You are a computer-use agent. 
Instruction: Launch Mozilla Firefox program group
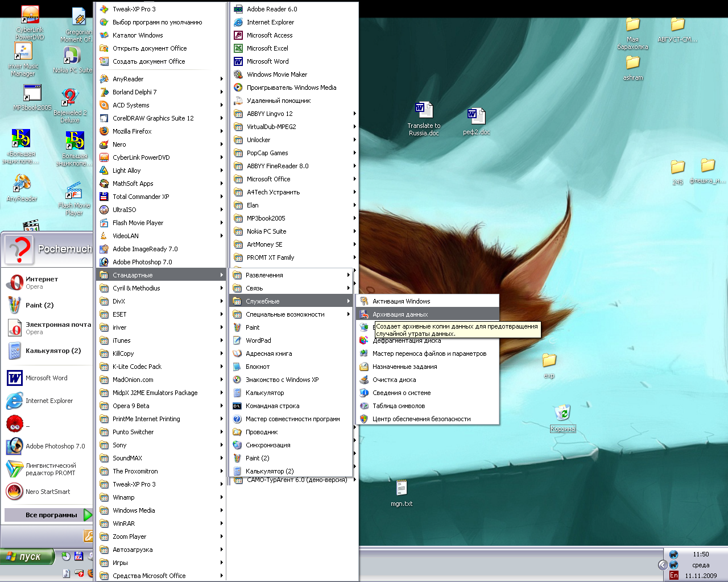pos(161,131)
